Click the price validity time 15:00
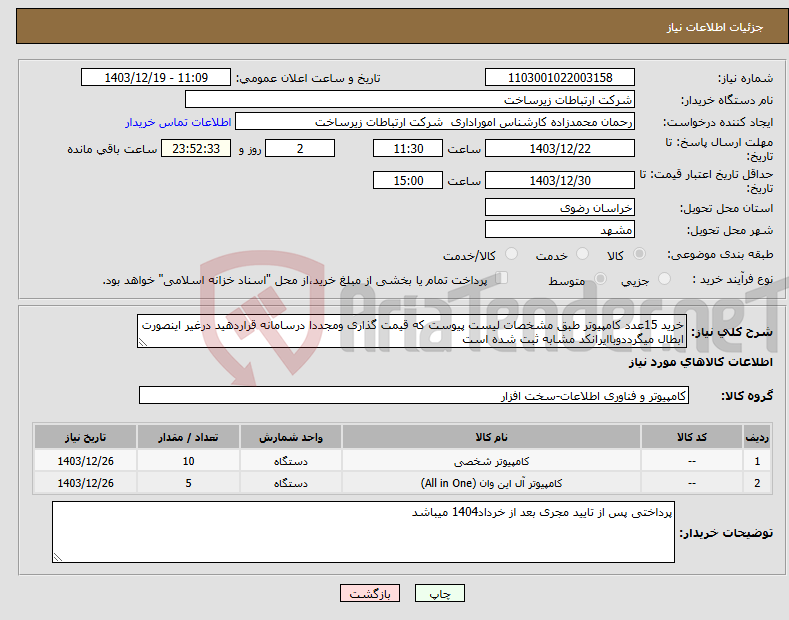The height and width of the screenshot is (620, 789). tap(408, 180)
